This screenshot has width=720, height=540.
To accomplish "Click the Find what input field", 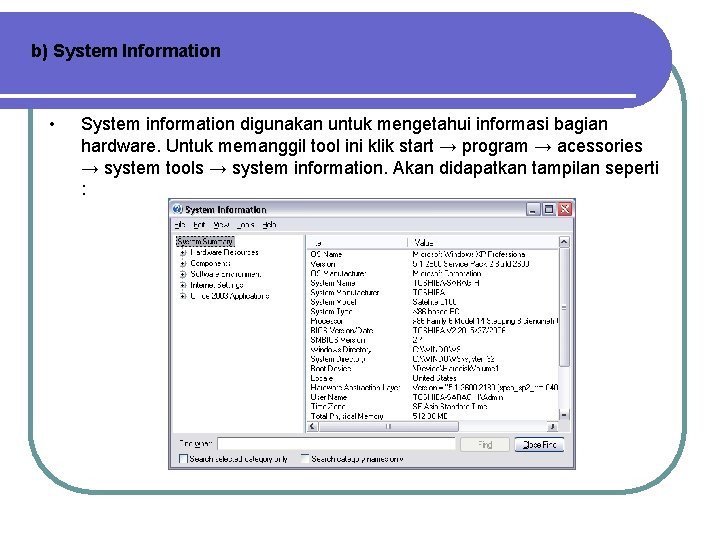I will (336, 444).
